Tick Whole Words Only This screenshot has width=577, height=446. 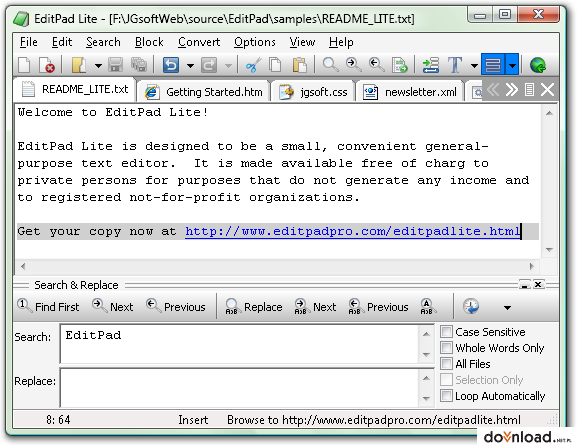point(446,348)
